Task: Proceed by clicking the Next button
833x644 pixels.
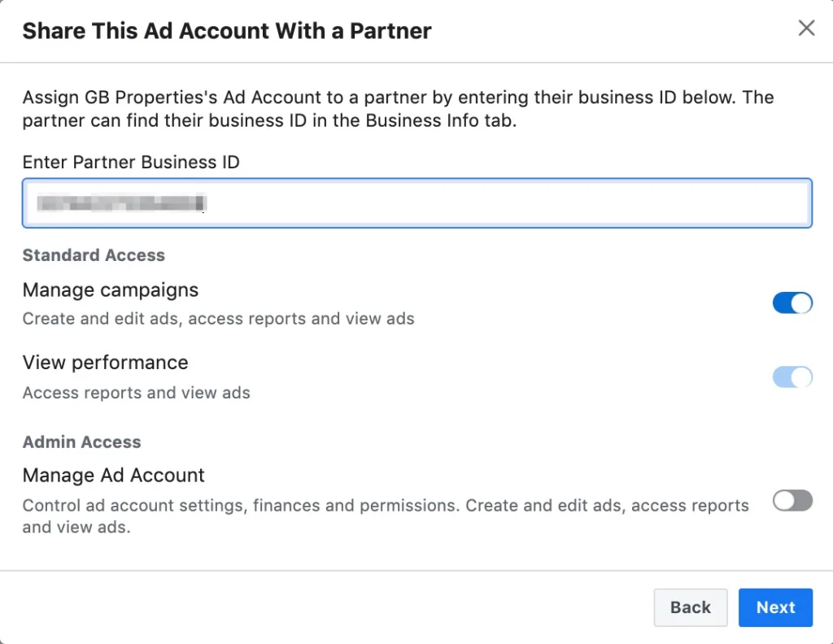Action: pos(775,607)
